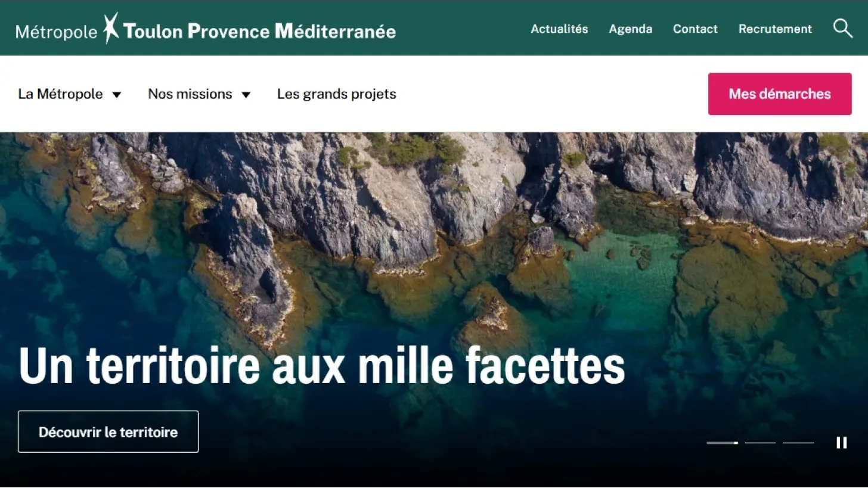Image resolution: width=868 pixels, height=488 pixels.
Task: Go to the second carousel slide indicator
Action: (x=760, y=443)
